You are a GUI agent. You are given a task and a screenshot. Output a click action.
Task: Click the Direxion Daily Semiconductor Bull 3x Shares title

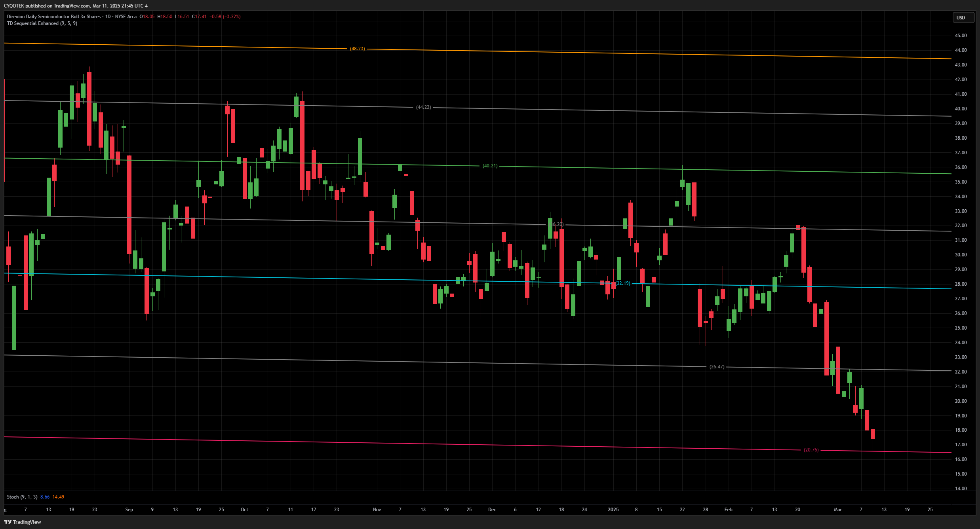(x=54, y=17)
